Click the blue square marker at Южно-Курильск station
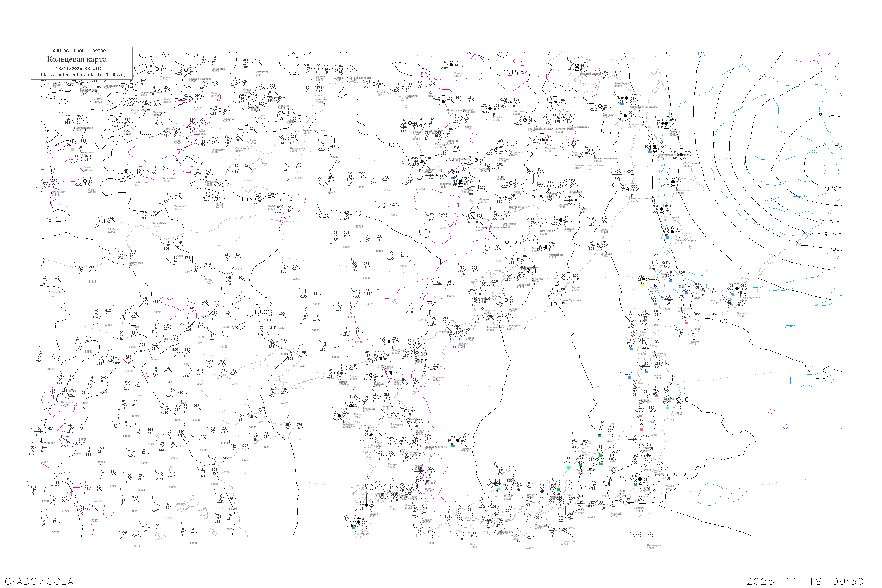This screenshot has height=588, width=882. [732, 294]
